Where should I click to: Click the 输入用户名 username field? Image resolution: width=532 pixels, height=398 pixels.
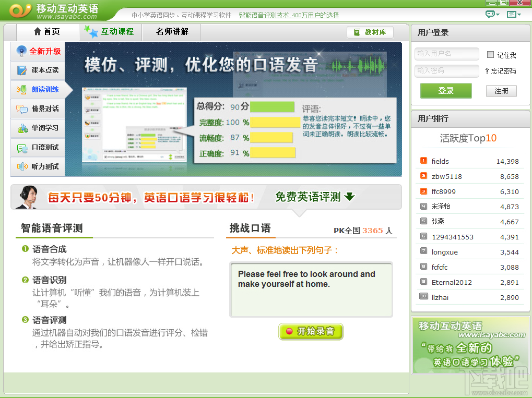pos(446,54)
